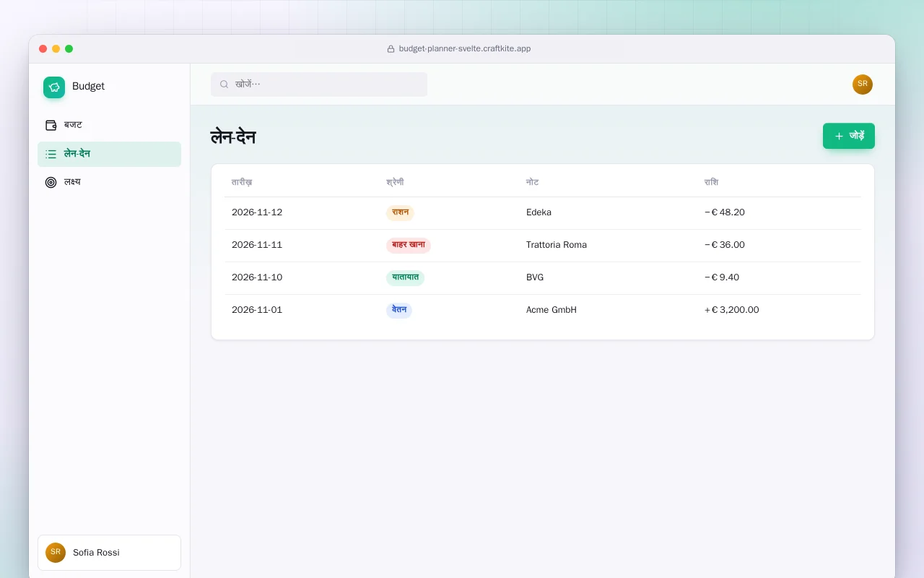Click date 2026-11-10
This screenshot has height=578, width=924.
coord(257,277)
